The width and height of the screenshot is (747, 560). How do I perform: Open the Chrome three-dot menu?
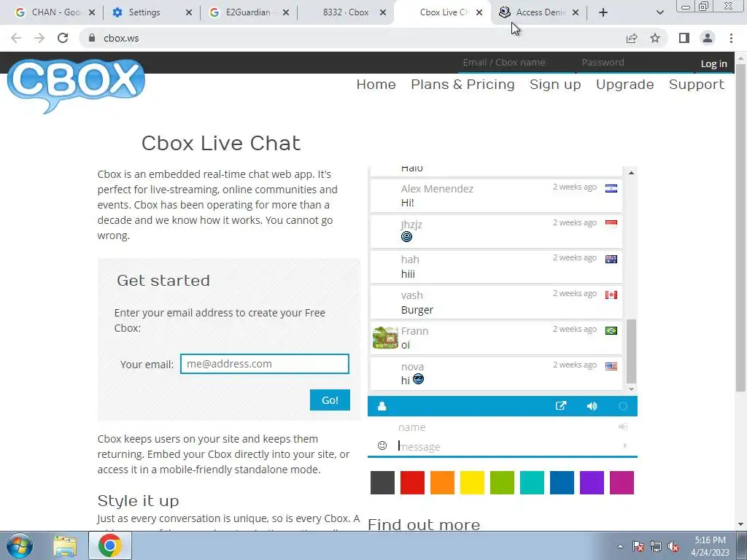731,38
